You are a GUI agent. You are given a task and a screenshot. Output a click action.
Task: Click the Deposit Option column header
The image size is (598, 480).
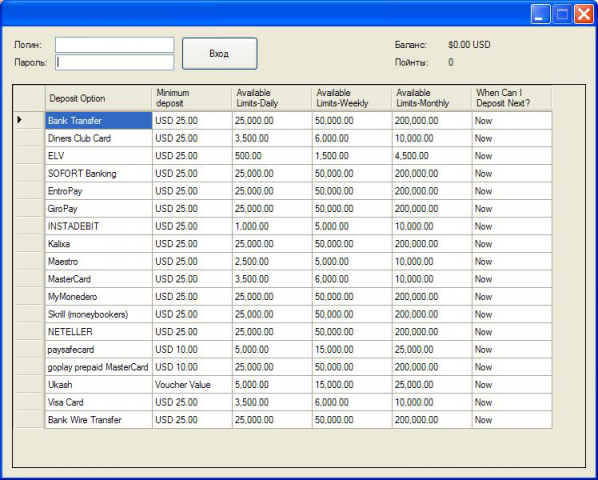click(99, 98)
